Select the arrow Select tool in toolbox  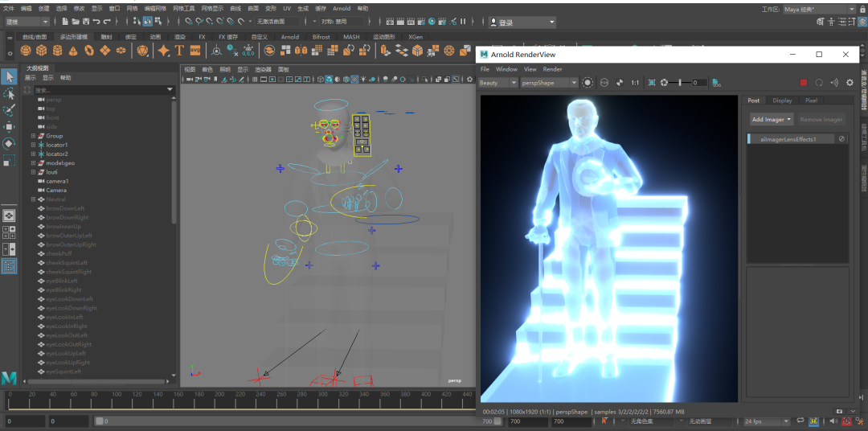click(9, 76)
